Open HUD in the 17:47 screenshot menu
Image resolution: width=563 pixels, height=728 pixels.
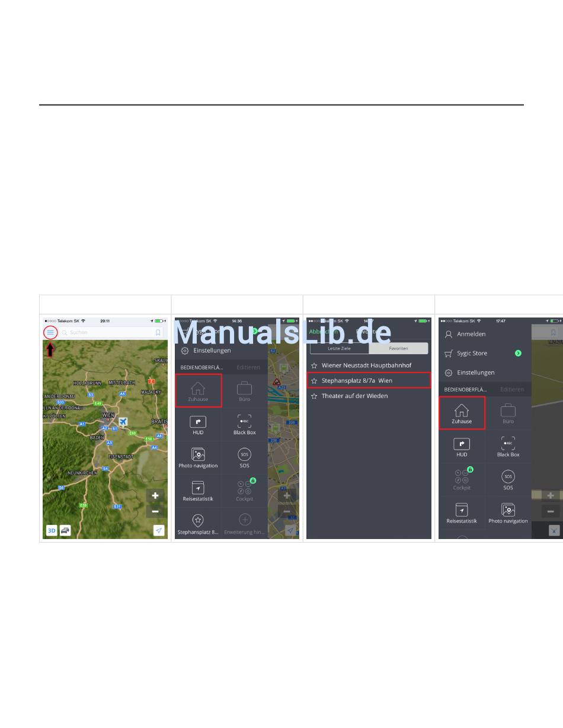[x=462, y=447]
